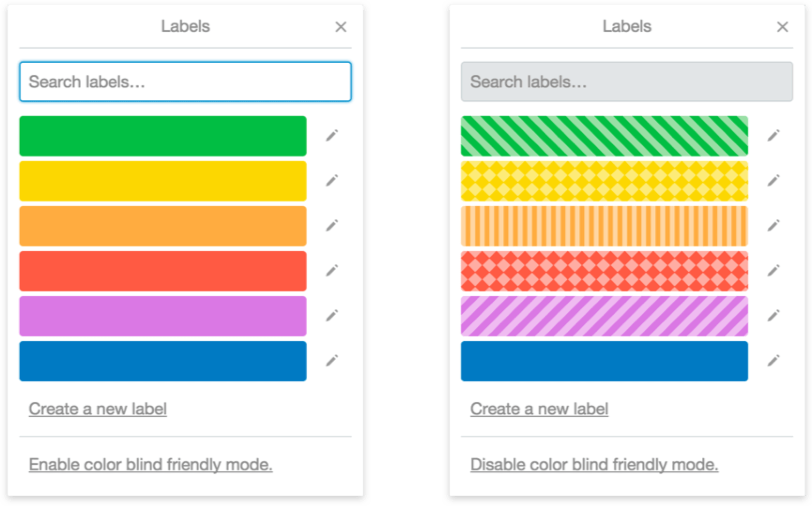Edit the diamond-patterned yellow label via its pencil

[774, 180]
